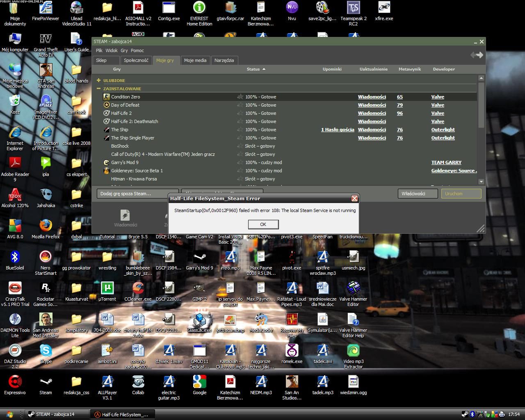Click the Condition Zero game icon
Image resolution: width=525 pixels, height=420 pixels.
point(106,97)
